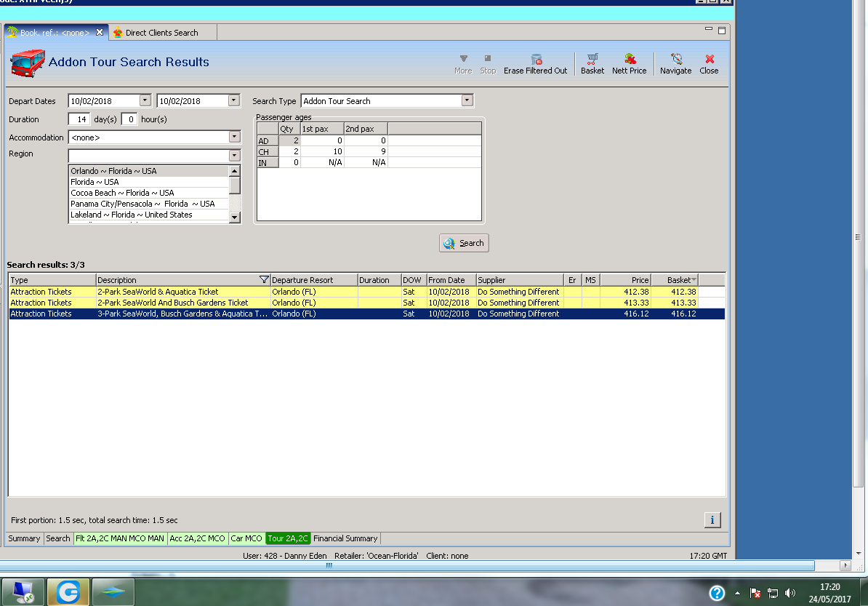Click region list scroll up arrow

click(x=235, y=171)
